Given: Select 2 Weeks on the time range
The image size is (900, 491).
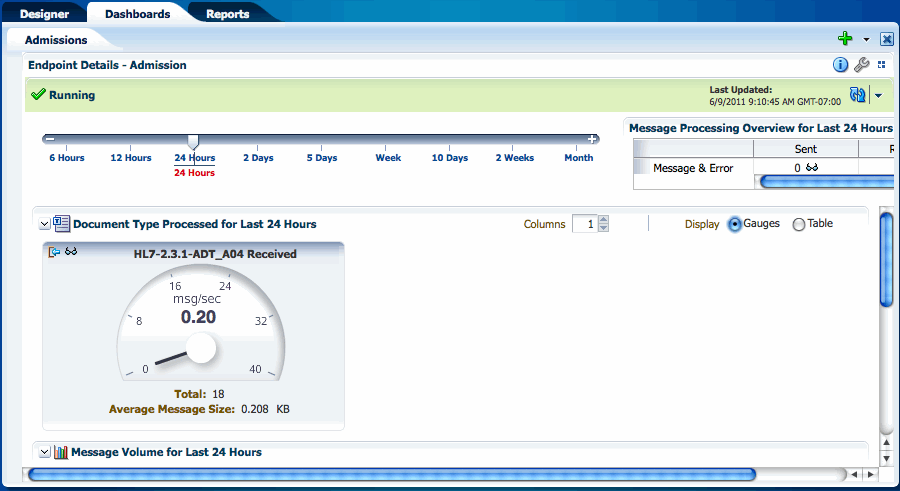Looking at the screenshot, I should pyautogui.click(x=515, y=157).
